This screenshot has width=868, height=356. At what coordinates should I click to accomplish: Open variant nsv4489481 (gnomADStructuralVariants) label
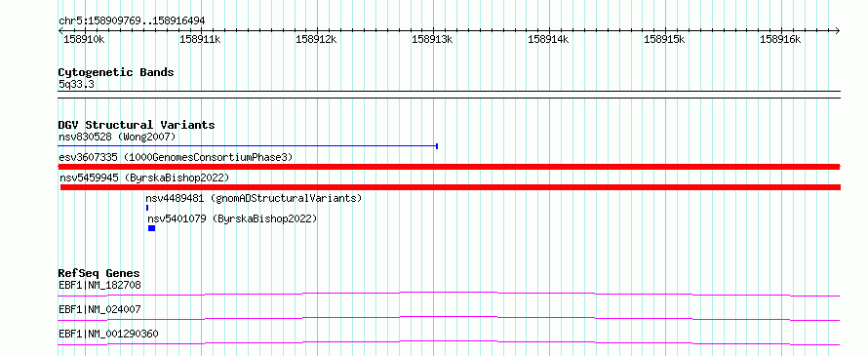click(254, 198)
